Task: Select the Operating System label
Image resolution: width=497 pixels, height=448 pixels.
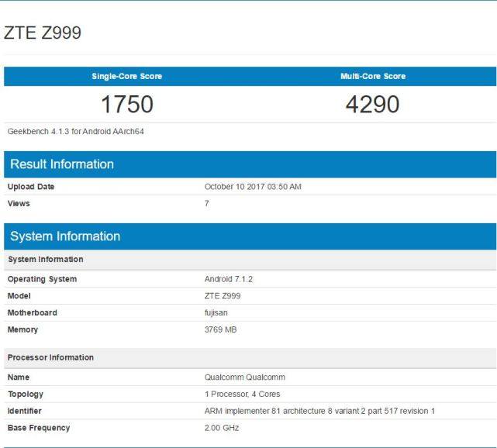Action: (42, 279)
